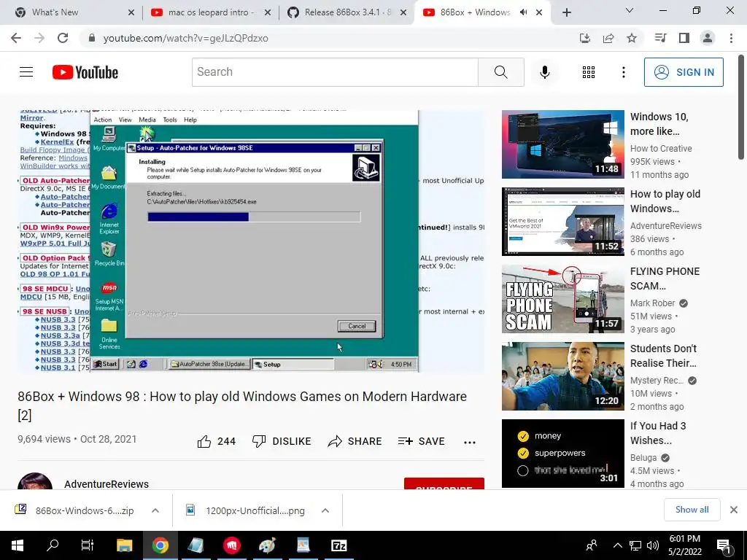Click the video player area
747x560 pixels.
(251, 241)
